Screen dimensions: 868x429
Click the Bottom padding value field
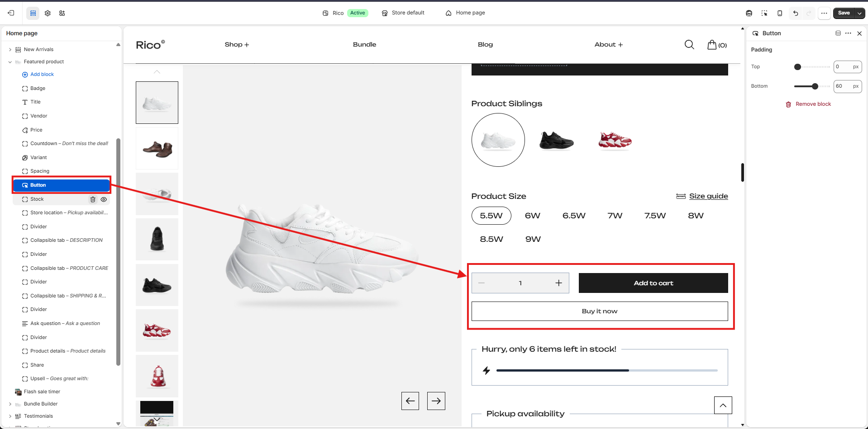coord(847,86)
